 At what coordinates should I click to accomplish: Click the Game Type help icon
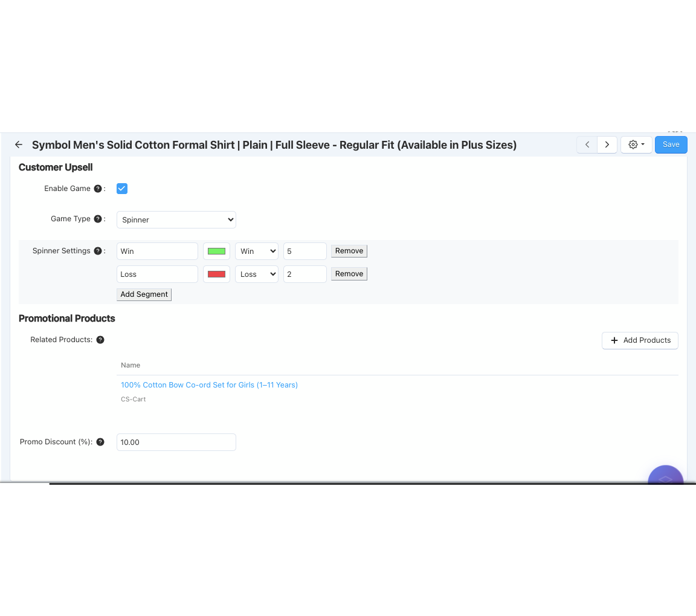point(98,219)
